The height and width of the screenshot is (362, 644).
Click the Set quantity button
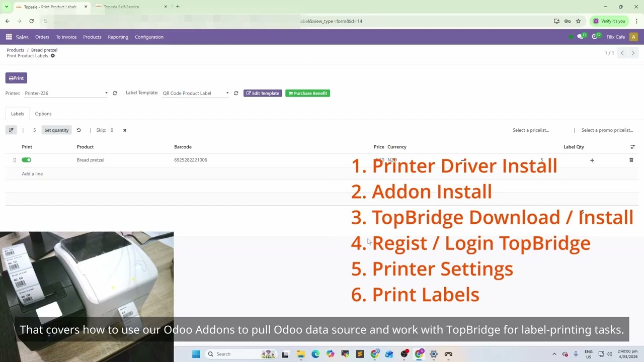coord(56,130)
